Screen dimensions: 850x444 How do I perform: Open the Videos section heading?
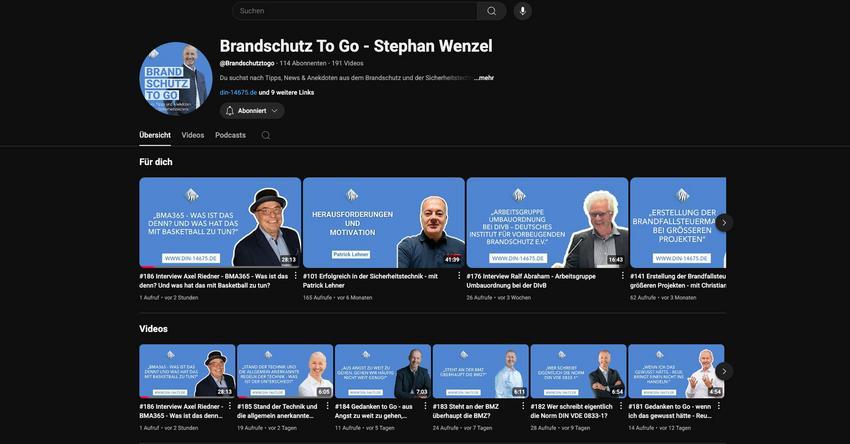[x=153, y=329]
